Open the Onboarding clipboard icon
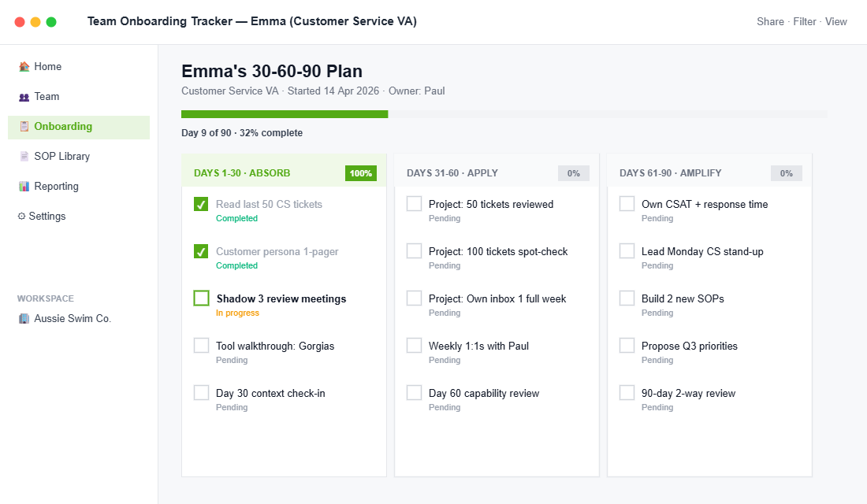 tap(24, 126)
